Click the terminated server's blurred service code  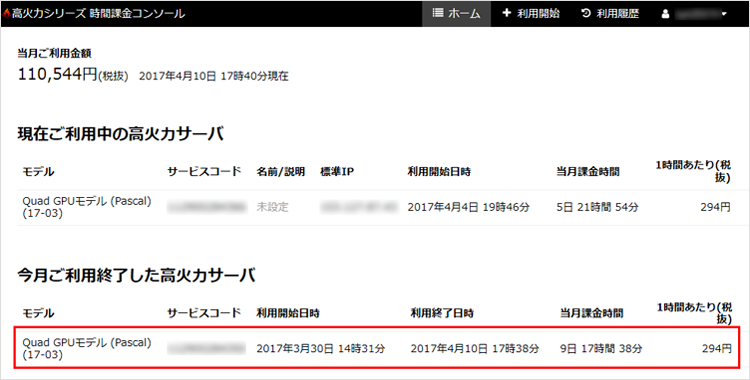tap(207, 348)
